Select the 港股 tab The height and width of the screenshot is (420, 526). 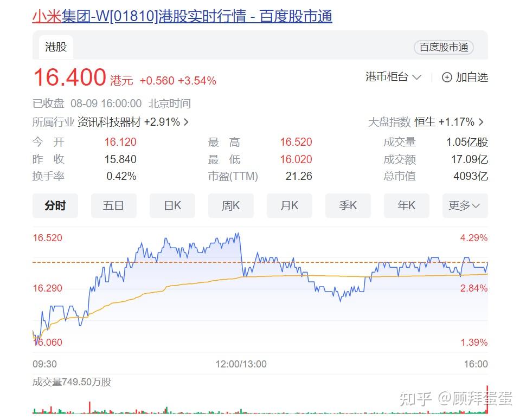pos(56,47)
